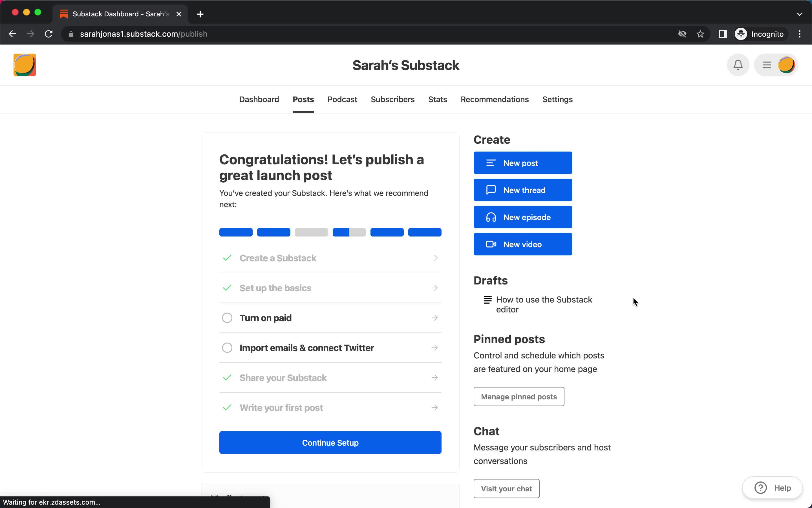This screenshot has width=812, height=508.
Task: Check the Import emails circle
Action: (x=227, y=348)
